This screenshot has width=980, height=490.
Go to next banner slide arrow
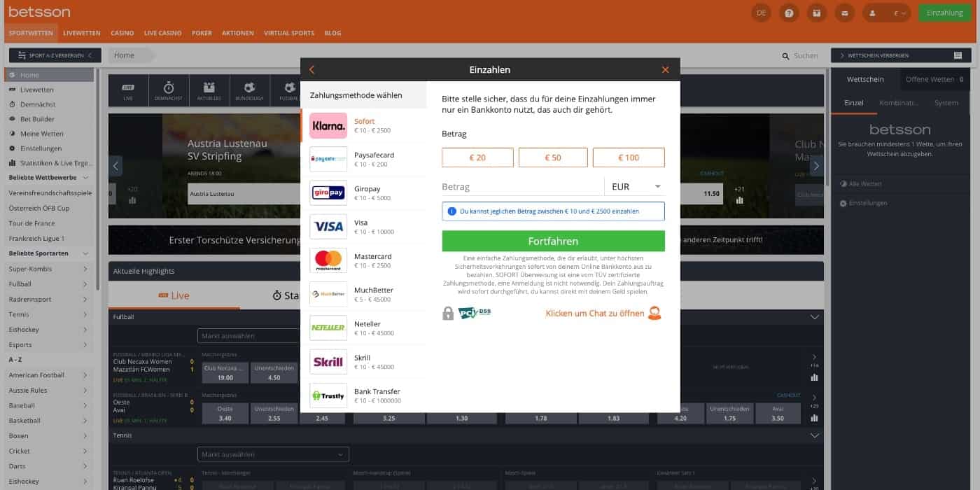point(815,166)
